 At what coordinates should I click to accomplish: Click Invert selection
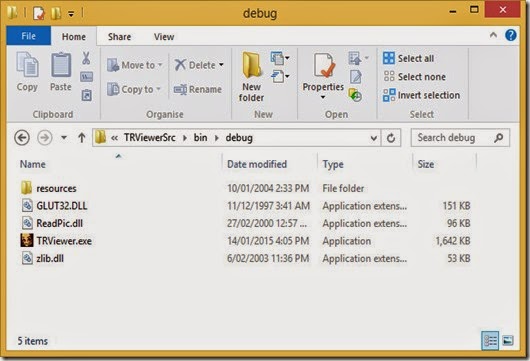(x=421, y=95)
